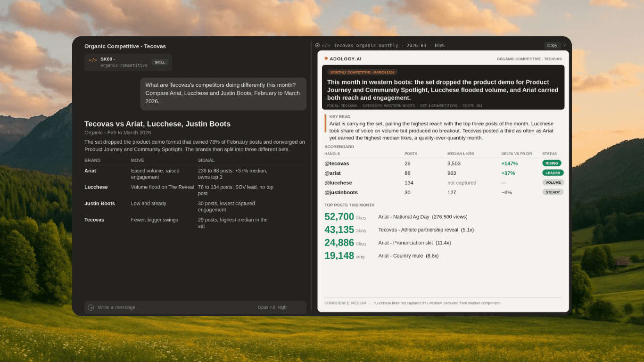Click the Justin Boots brand cell

point(99,203)
